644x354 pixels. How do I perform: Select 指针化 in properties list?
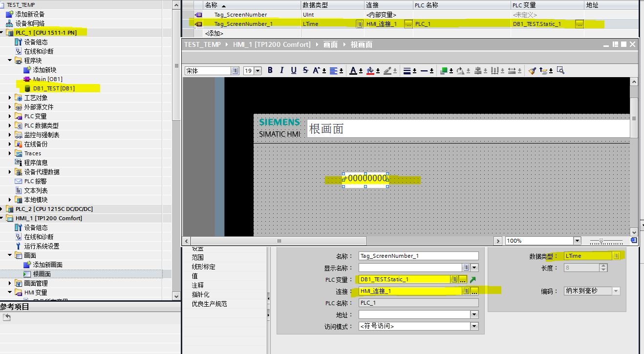pos(200,294)
